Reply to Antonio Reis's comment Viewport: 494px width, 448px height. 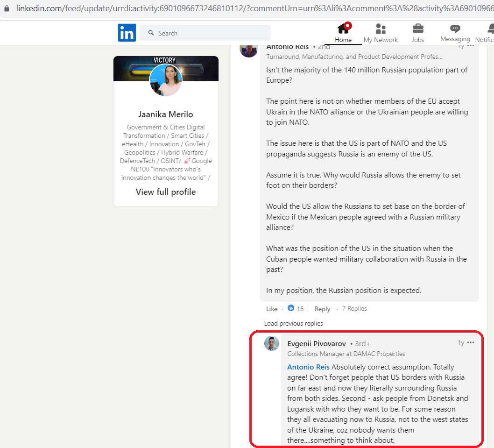tap(322, 309)
